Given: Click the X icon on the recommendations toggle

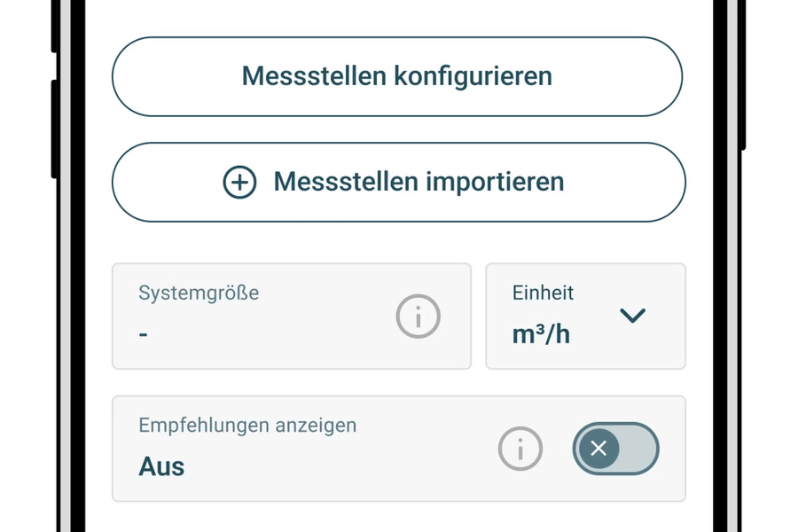Looking at the screenshot, I should 599,449.
